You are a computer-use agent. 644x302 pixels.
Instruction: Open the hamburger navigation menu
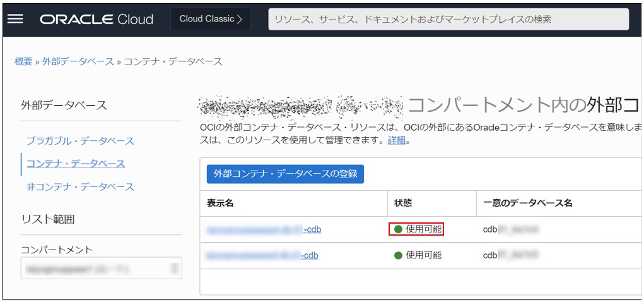15,19
